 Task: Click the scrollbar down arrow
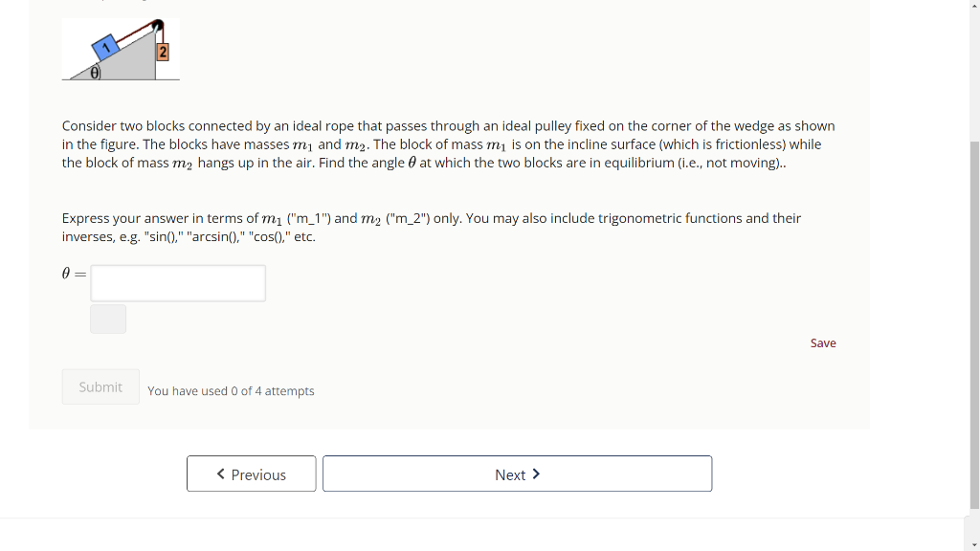pos(972,543)
